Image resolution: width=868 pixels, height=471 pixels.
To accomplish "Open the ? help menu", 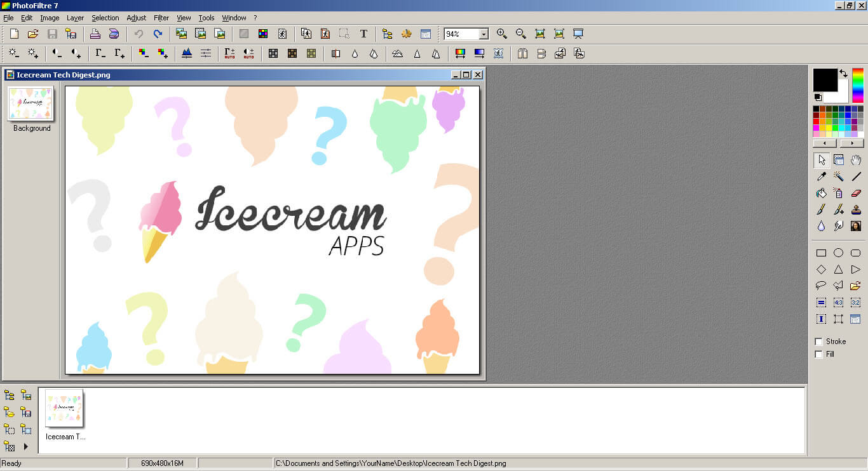I will coord(255,18).
